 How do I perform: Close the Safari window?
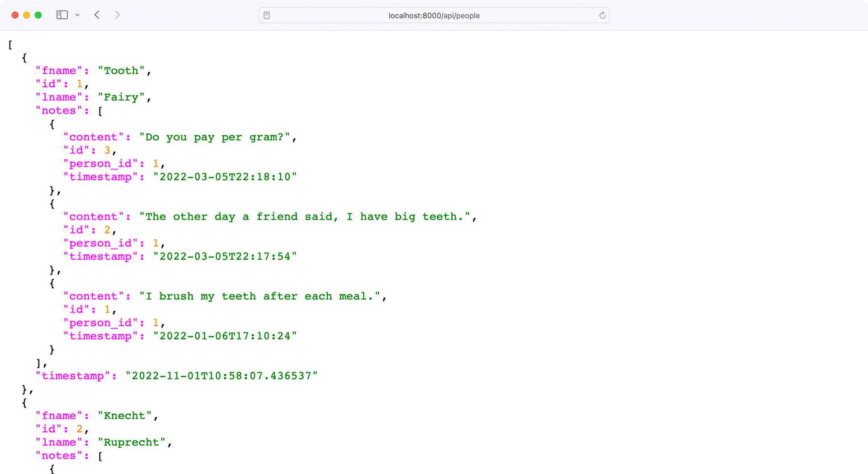point(15,14)
